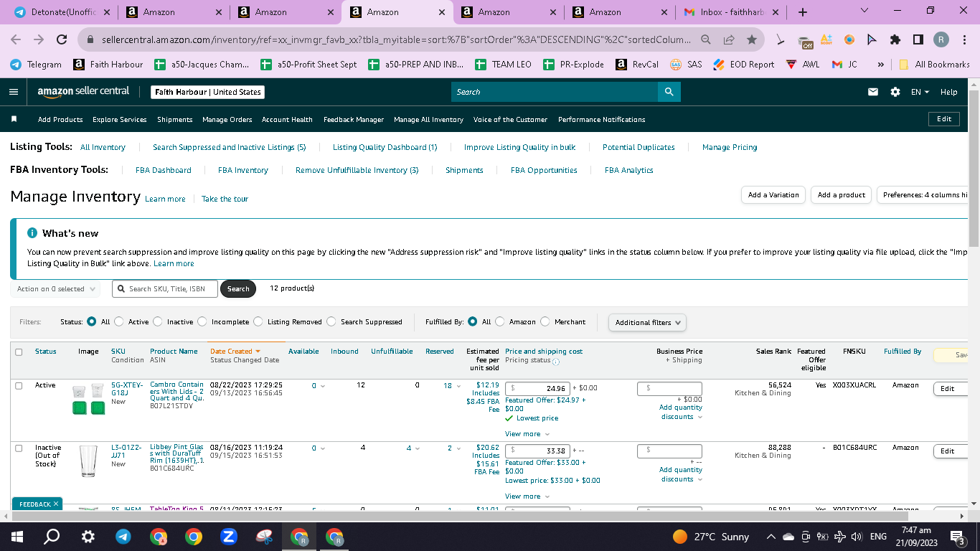Open the Chrome tab search chevron
This screenshot has height=551, width=980.
[x=864, y=11]
